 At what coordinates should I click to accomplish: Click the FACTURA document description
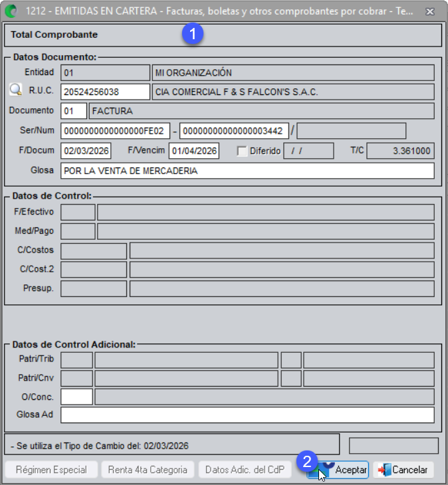click(261, 111)
